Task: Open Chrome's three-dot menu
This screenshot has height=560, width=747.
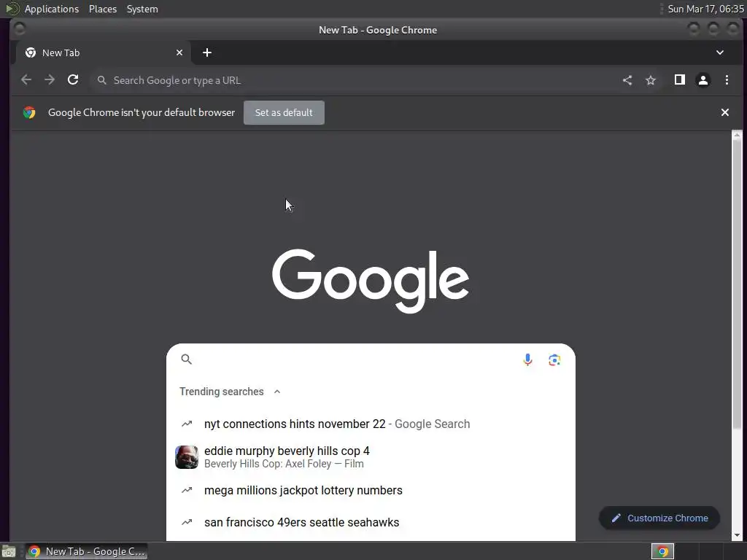Action: coord(727,80)
